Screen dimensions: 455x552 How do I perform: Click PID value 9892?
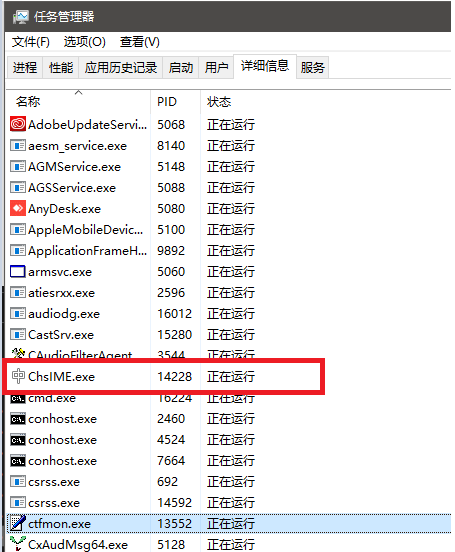tap(171, 251)
